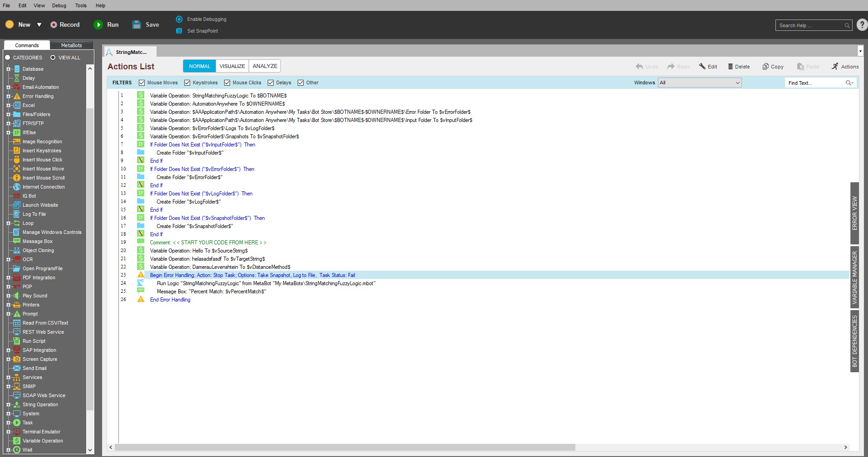Open the Windows filter dropdown
The width and height of the screenshot is (868, 457).
click(x=700, y=83)
